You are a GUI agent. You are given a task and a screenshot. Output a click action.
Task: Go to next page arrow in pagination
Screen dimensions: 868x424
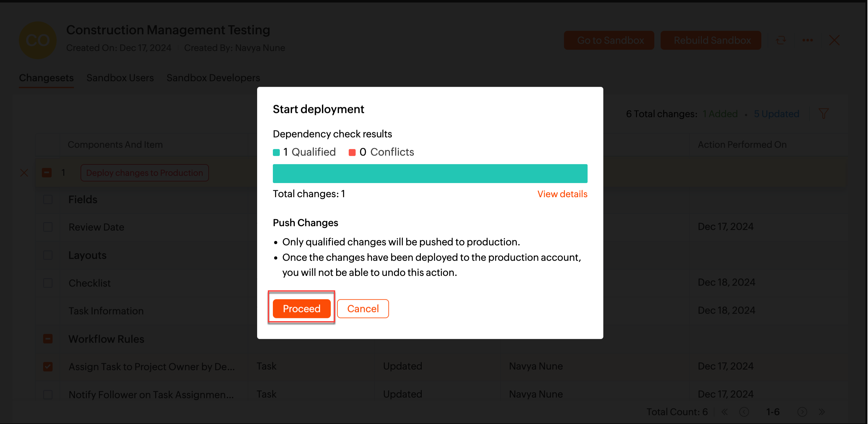802,411
